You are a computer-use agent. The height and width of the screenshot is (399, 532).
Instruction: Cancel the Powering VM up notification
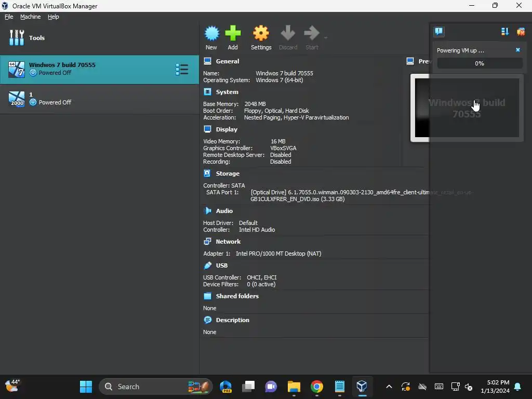tap(518, 50)
